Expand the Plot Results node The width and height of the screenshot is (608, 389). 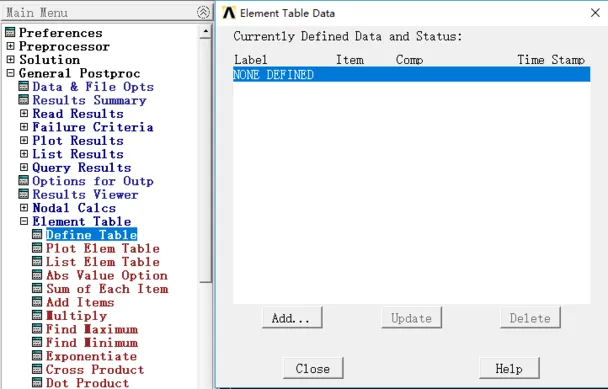pyautogui.click(x=24, y=140)
